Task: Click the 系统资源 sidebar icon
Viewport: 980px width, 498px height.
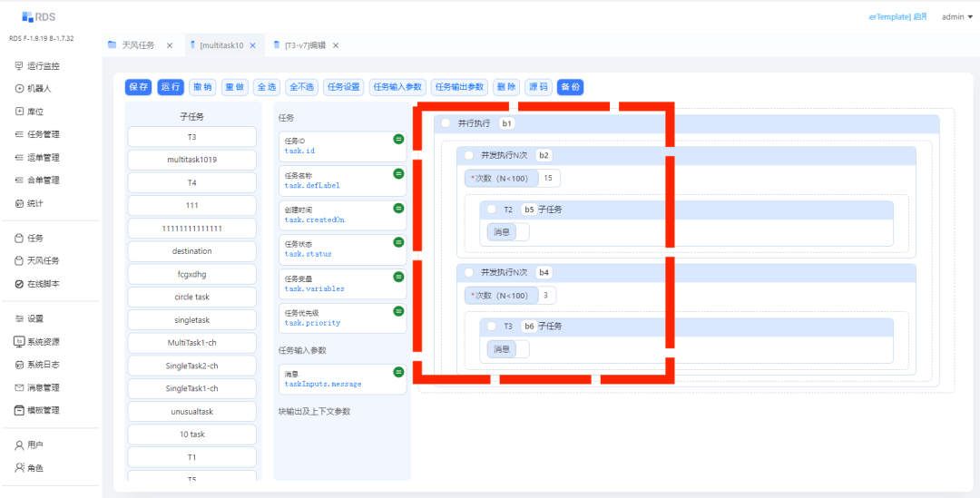Action: pos(19,342)
